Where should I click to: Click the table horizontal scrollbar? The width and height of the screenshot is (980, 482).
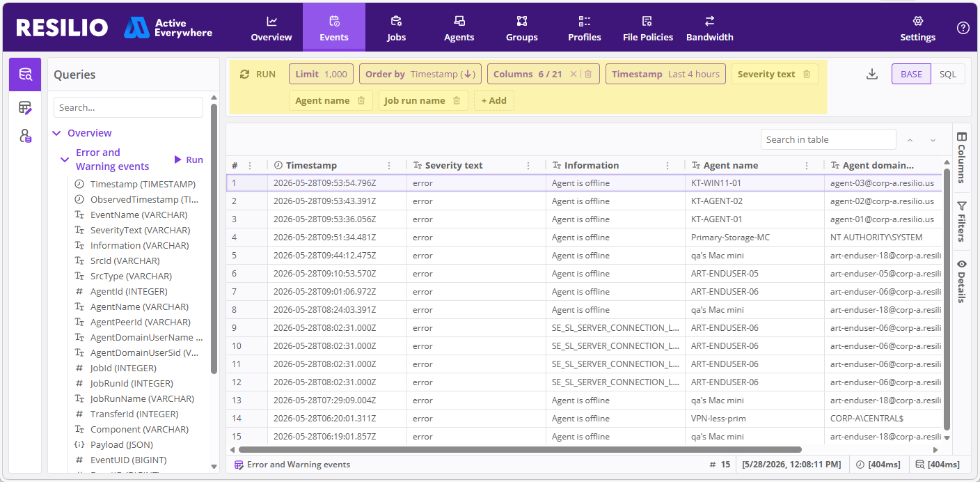520,450
